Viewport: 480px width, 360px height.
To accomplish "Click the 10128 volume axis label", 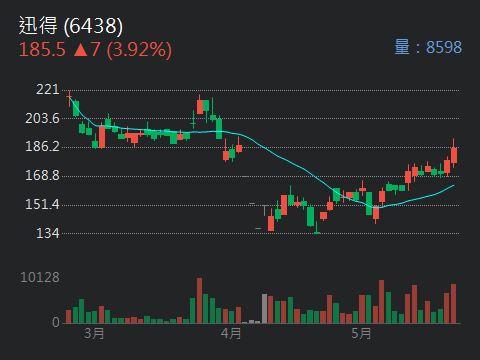I will 40,277.
